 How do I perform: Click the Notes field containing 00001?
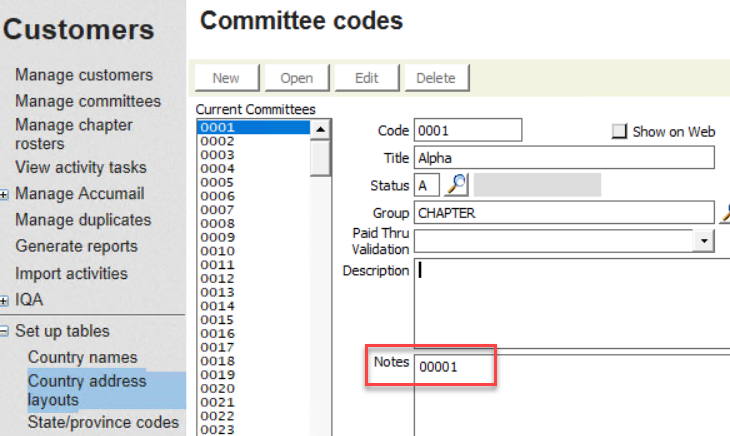pos(455,367)
